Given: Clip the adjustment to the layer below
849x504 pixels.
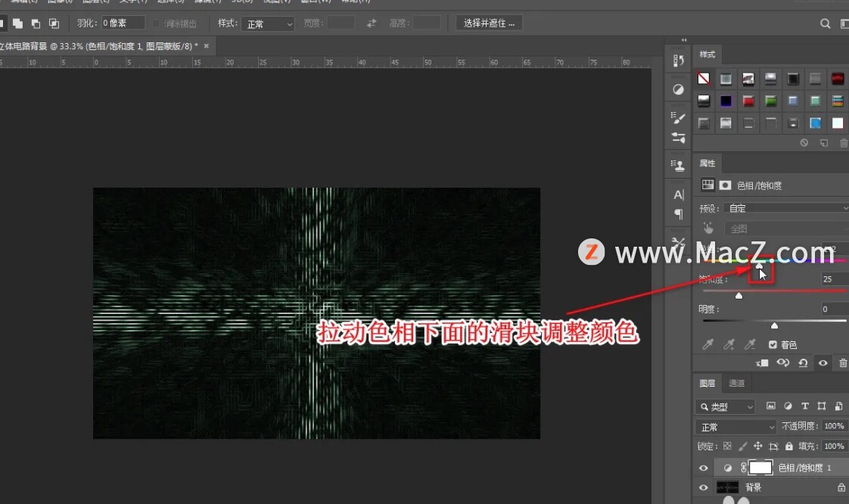Looking at the screenshot, I should 762,363.
